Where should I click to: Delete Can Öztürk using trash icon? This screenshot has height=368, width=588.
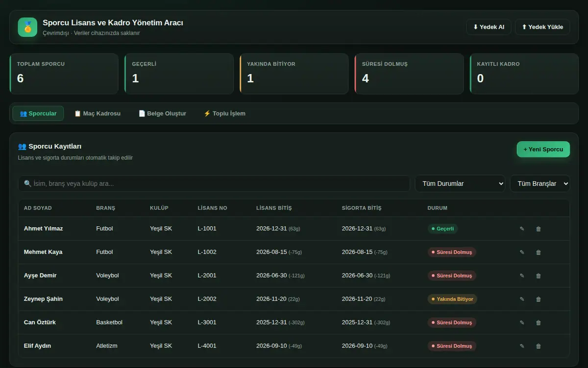click(539, 323)
